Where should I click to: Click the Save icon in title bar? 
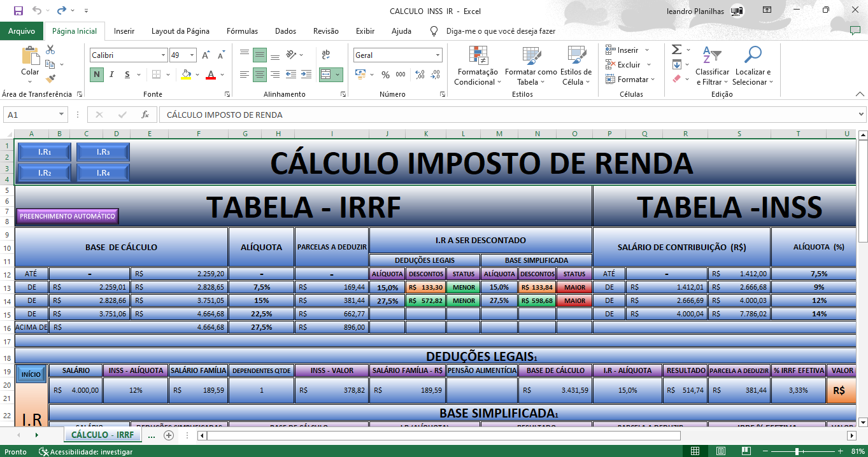(18, 11)
